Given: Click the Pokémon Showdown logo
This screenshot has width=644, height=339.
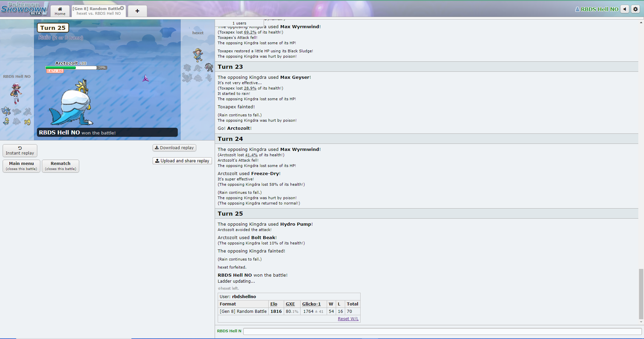Looking at the screenshot, I should 25,9.
